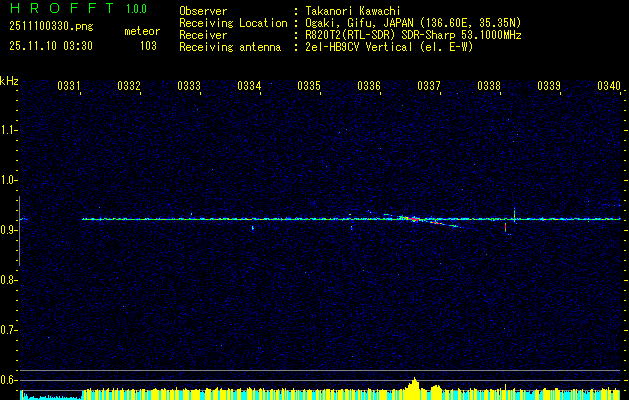The height and width of the screenshot is (400, 629).
Task: Click the bright red meteor echo near 0337
Action: 413,219
